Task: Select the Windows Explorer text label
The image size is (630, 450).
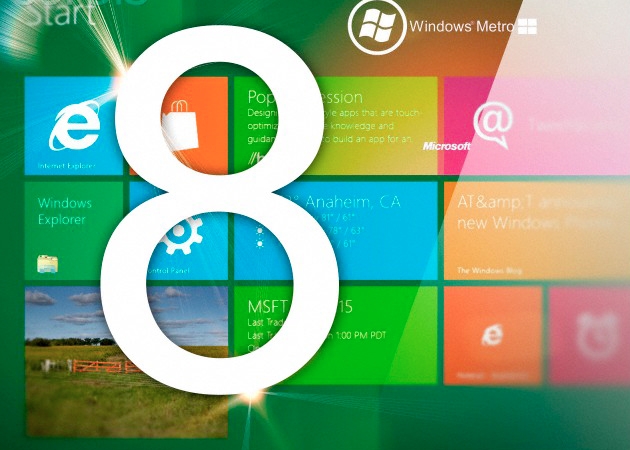Action: click(63, 211)
